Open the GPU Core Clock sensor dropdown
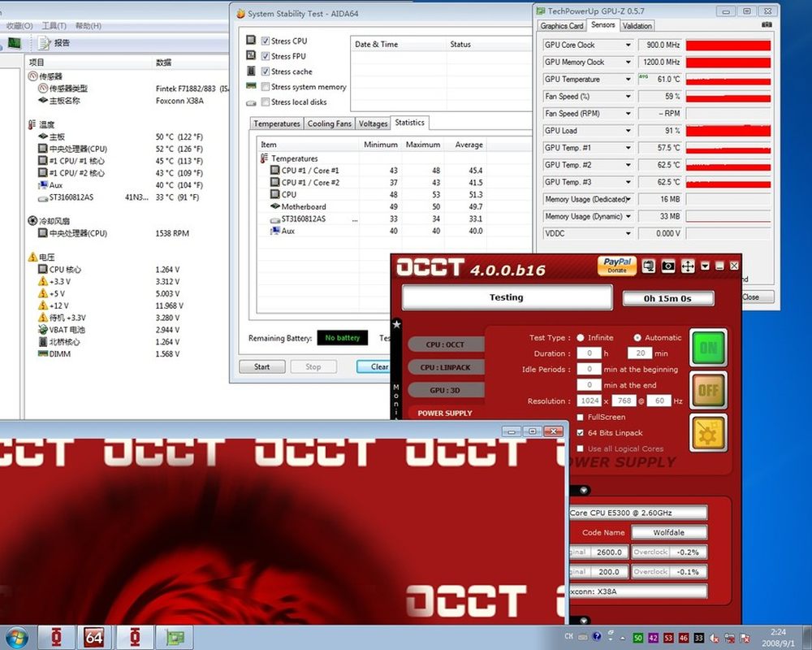This screenshot has height=650, width=812. (x=628, y=45)
